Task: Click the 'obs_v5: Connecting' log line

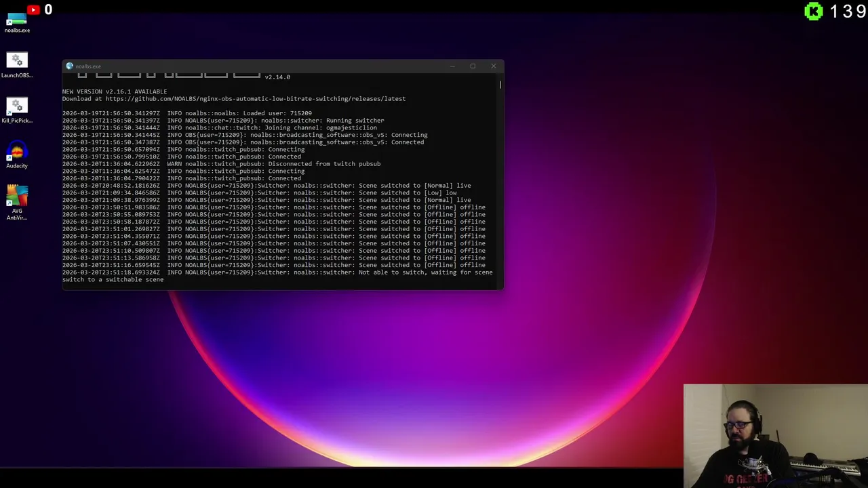Action: click(245, 135)
